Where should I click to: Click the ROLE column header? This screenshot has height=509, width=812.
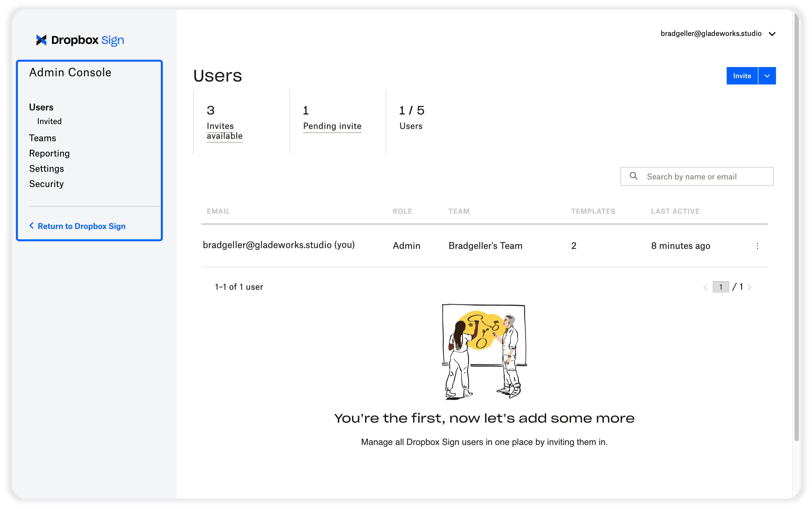tap(402, 211)
